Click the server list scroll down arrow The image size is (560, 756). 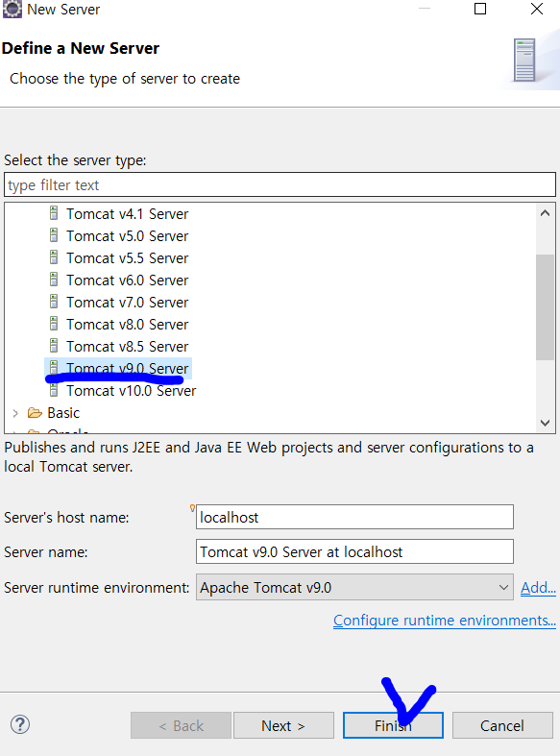(x=545, y=423)
